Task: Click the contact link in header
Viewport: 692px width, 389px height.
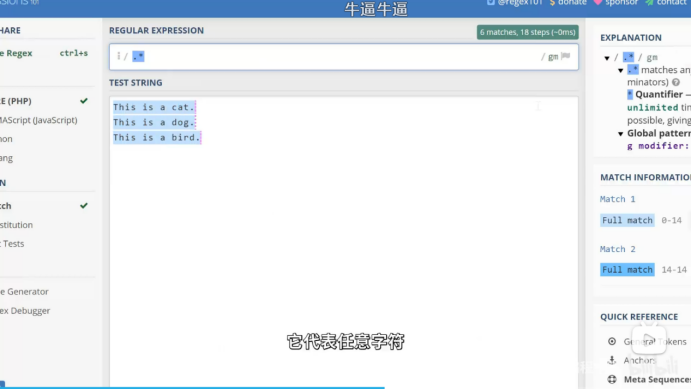Action: (x=671, y=3)
